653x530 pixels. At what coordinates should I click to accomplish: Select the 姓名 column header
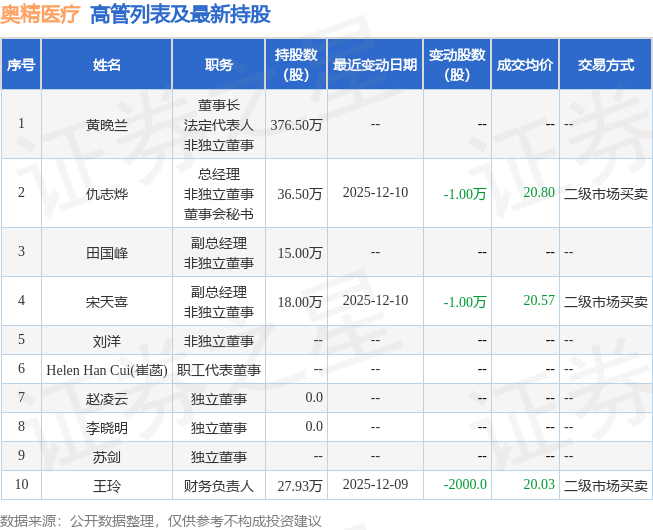(x=107, y=65)
